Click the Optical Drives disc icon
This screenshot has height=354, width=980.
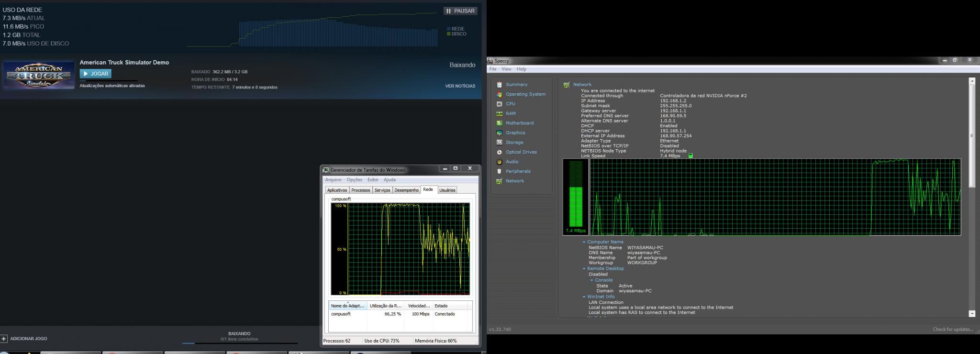click(x=499, y=152)
